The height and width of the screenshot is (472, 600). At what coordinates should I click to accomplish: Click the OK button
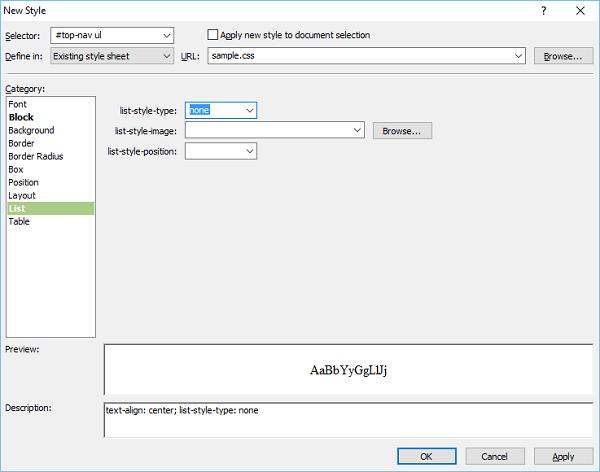(427, 456)
